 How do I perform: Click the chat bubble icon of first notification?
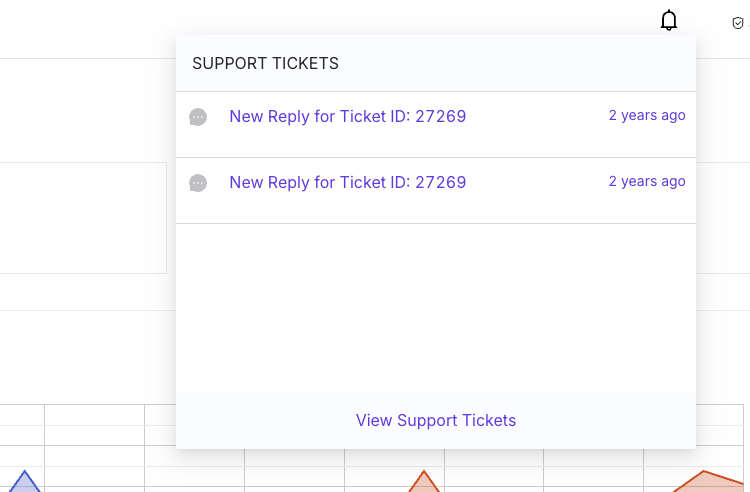click(198, 117)
